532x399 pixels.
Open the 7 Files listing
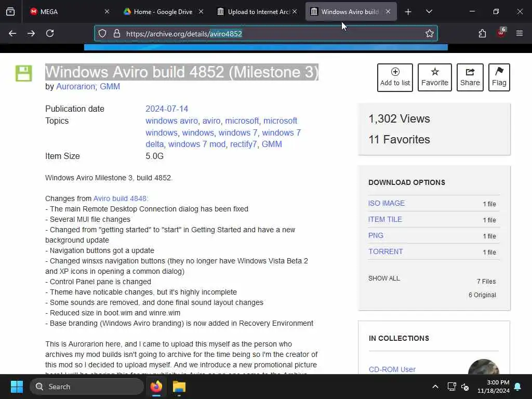click(486, 281)
